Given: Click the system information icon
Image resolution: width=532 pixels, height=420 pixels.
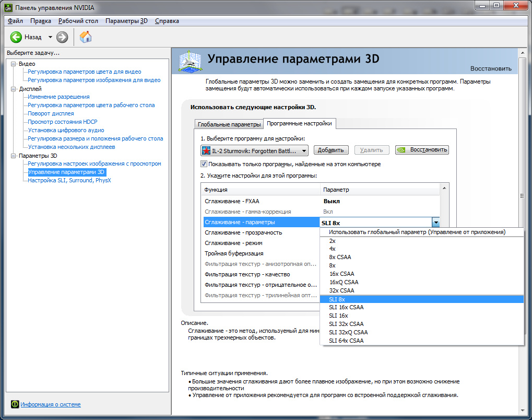Looking at the screenshot, I should coord(15,404).
